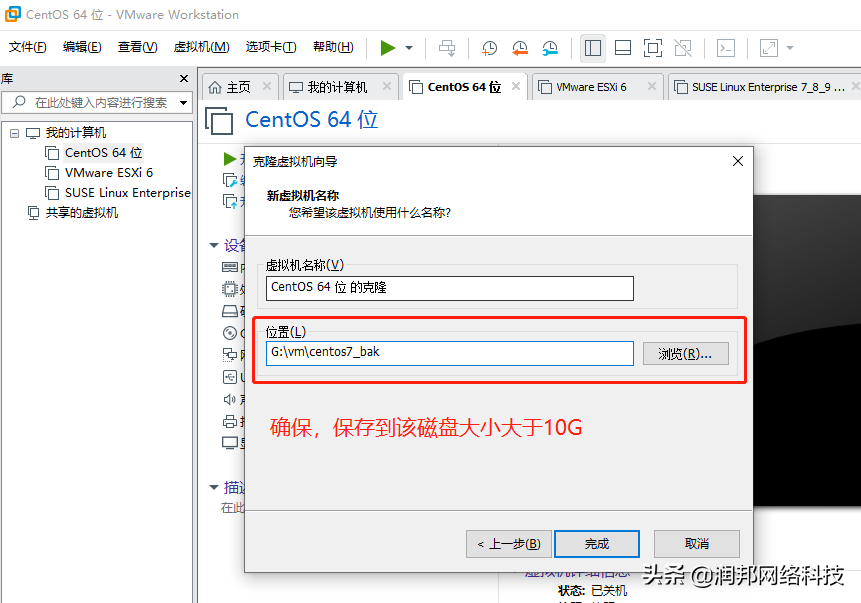Open the library search filter dropdown arrow
The width and height of the screenshot is (861, 603).
tap(183, 103)
